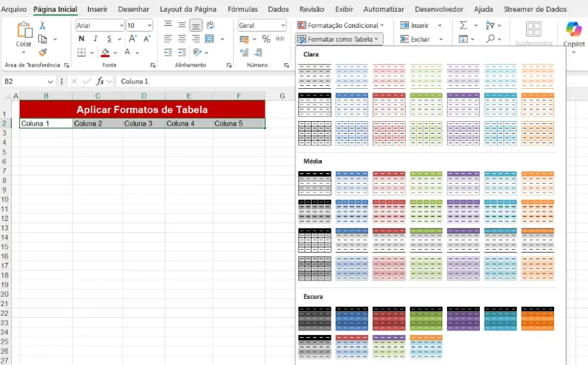Align text to middle of cell
The height and width of the screenshot is (365, 588).
pos(182,25)
